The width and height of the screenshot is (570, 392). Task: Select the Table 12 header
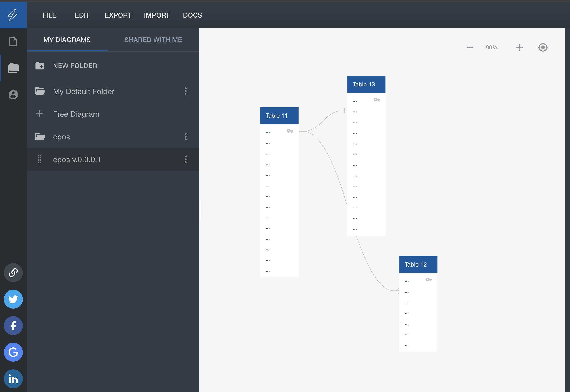click(x=418, y=264)
